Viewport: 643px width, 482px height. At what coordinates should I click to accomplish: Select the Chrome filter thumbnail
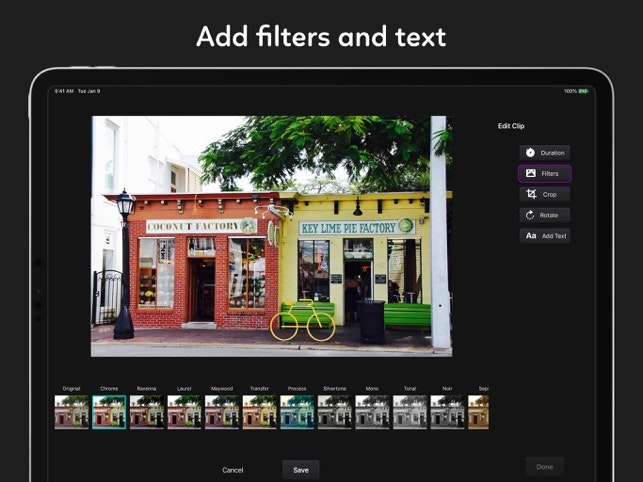tap(109, 411)
